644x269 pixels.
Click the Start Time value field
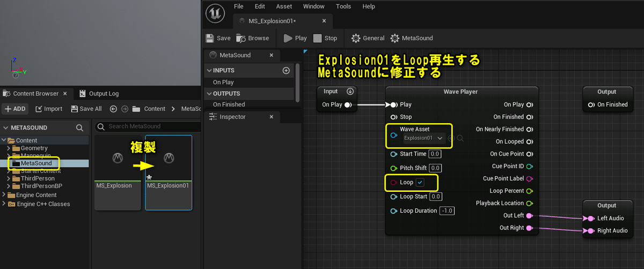(x=435, y=154)
